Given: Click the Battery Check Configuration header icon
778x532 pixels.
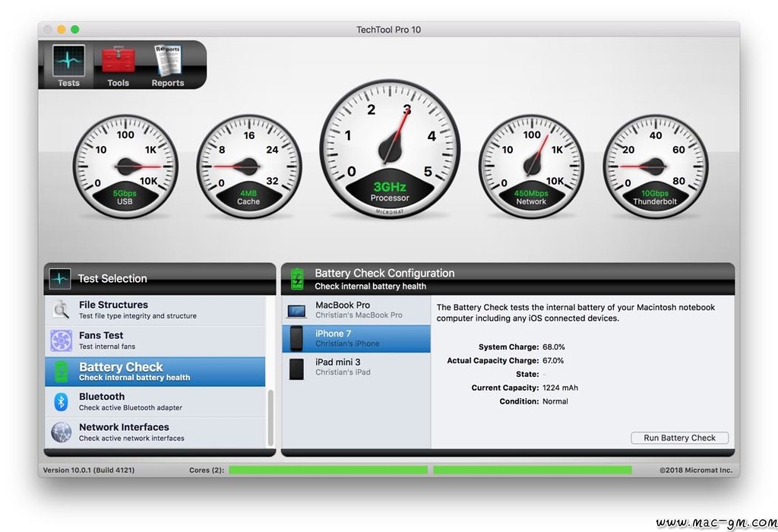Looking at the screenshot, I should click(x=297, y=279).
